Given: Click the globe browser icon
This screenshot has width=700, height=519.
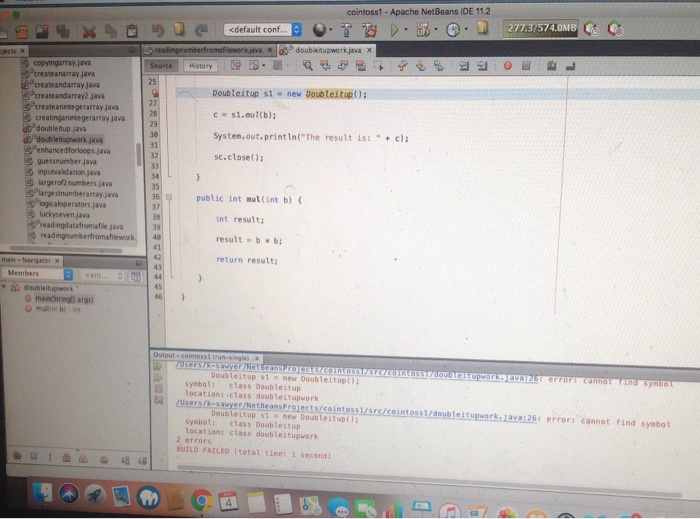Looking at the screenshot, I should 319,29.
